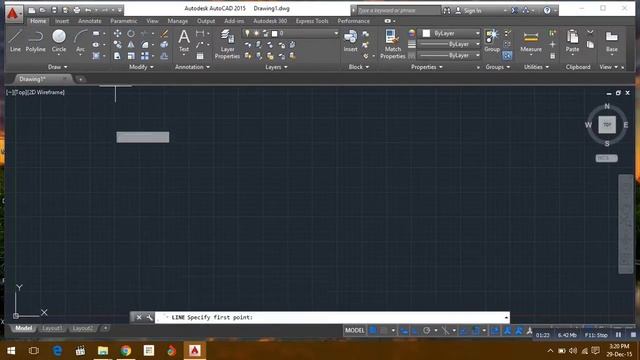
Task: Expand the Modify panel
Action: tap(141, 67)
